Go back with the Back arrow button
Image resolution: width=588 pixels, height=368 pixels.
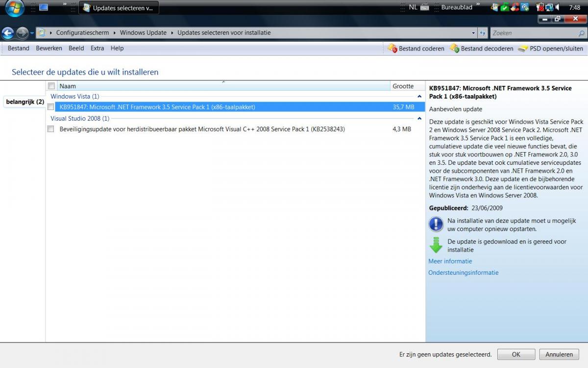[8, 33]
